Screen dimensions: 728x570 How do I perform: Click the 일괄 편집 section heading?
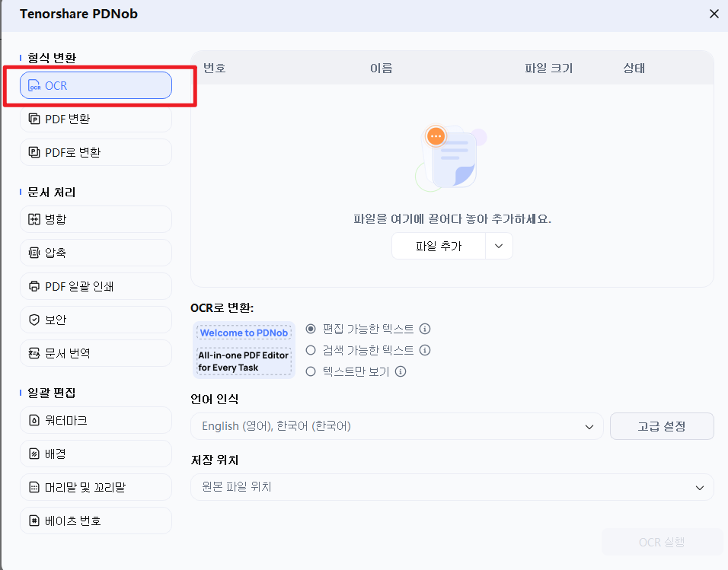tap(52, 393)
